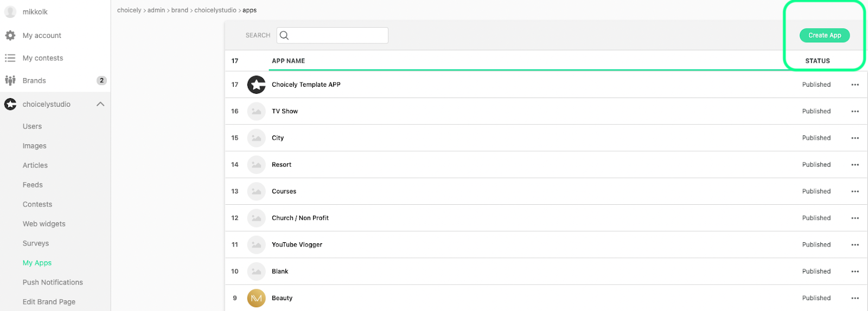868x311 pixels.
Task: Click the Courses placeholder image icon
Action: tap(257, 191)
